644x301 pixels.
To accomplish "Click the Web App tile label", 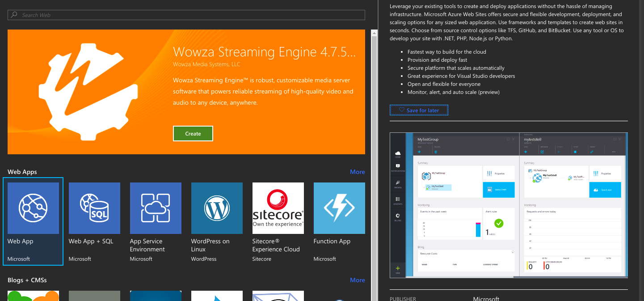I will [x=21, y=241].
